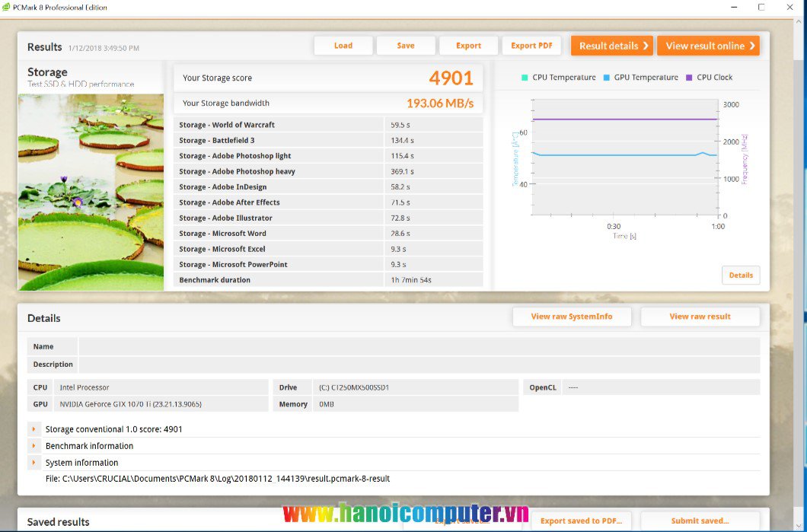
Task: Select Storage - Adobe Photoshop heavy row
Action: tap(329, 171)
